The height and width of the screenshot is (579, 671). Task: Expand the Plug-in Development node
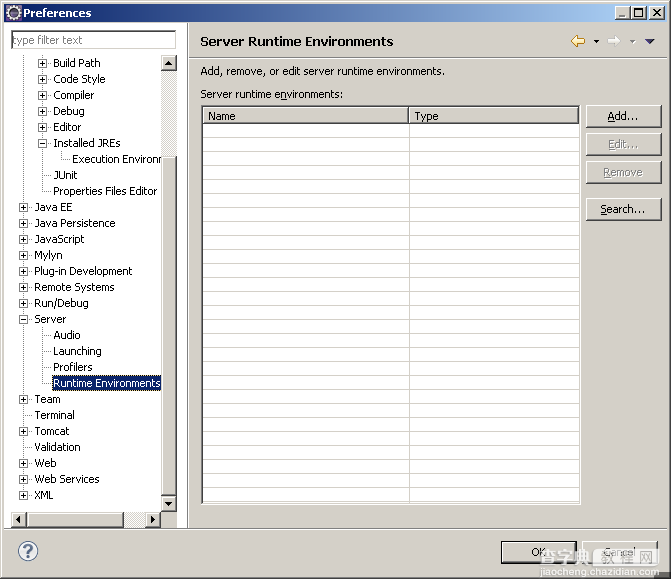click(24, 271)
